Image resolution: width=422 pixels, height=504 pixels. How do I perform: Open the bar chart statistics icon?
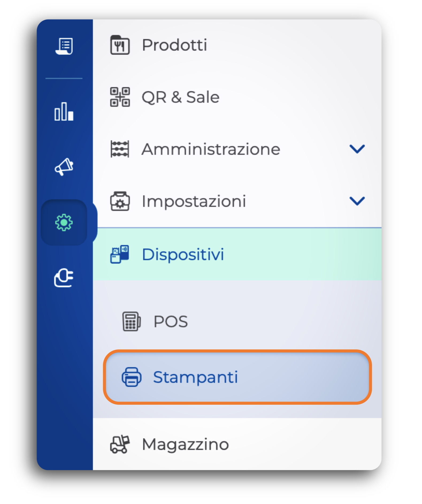tap(64, 112)
